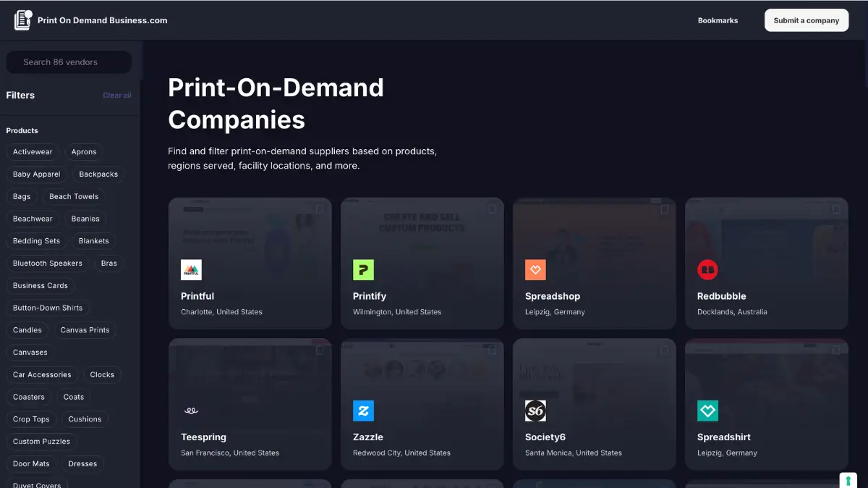The height and width of the screenshot is (488, 868).
Task: Select the Duvet Covers filter
Action: click(x=36, y=484)
